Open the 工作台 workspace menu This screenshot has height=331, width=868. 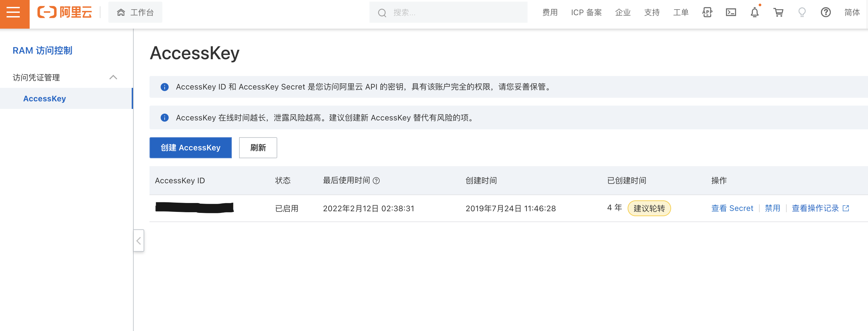pyautogui.click(x=135, y=12)
